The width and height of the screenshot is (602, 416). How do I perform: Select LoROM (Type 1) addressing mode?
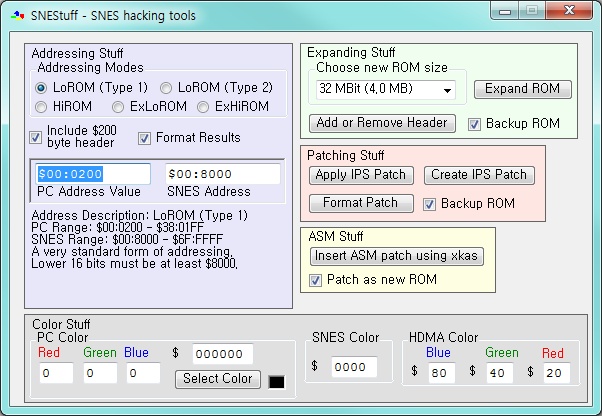point(91,88)
